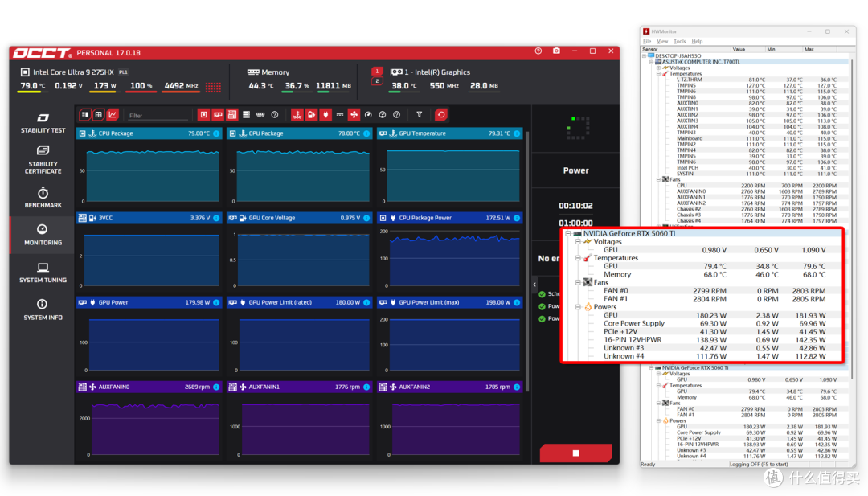Viewport: 868px width, 496px height.
Task: Select GPU number 1 in OCCT header
Action: click(x=377, y=71)
